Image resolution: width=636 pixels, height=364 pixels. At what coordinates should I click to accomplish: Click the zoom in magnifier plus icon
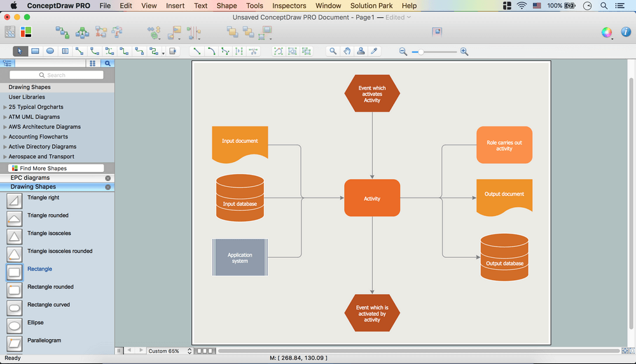464,51
